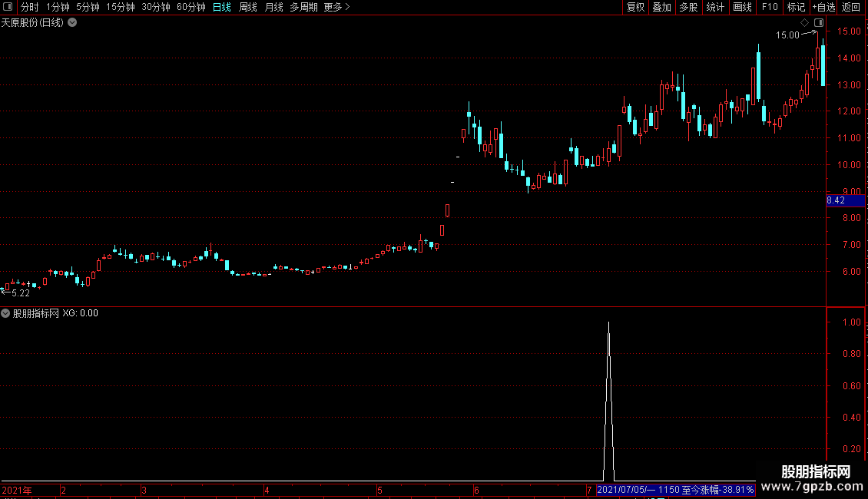This screenshot has width=868, height=499.
Task: Add stock via +自选 button
Action: (x=823, y=7)
